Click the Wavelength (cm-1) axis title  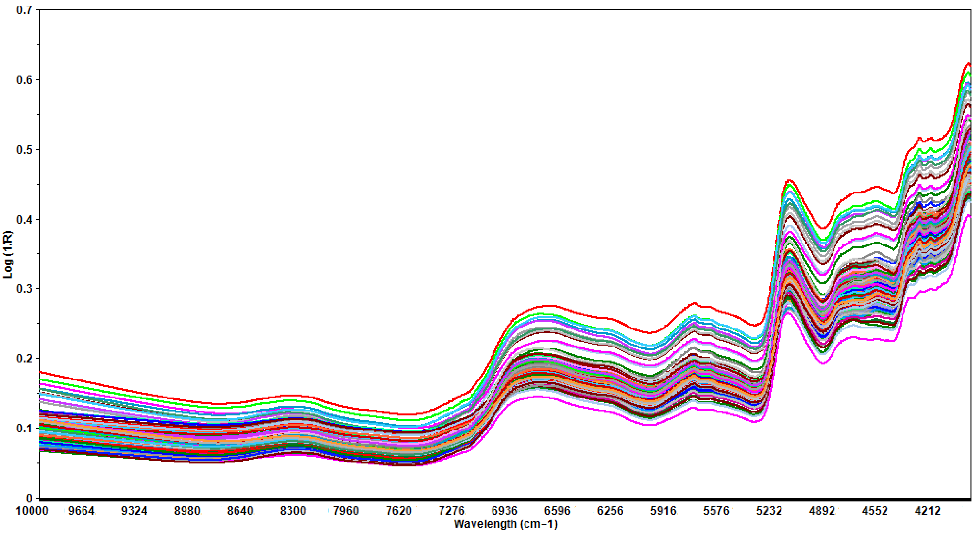[x=505, y=524]
